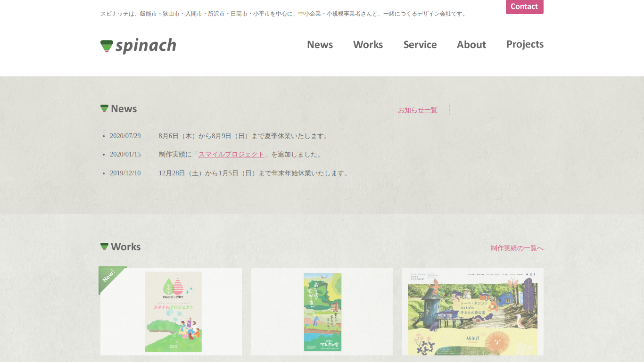Click the New! ribbon badge
Screen dimensions: 644x362
[x=109, y=277]
